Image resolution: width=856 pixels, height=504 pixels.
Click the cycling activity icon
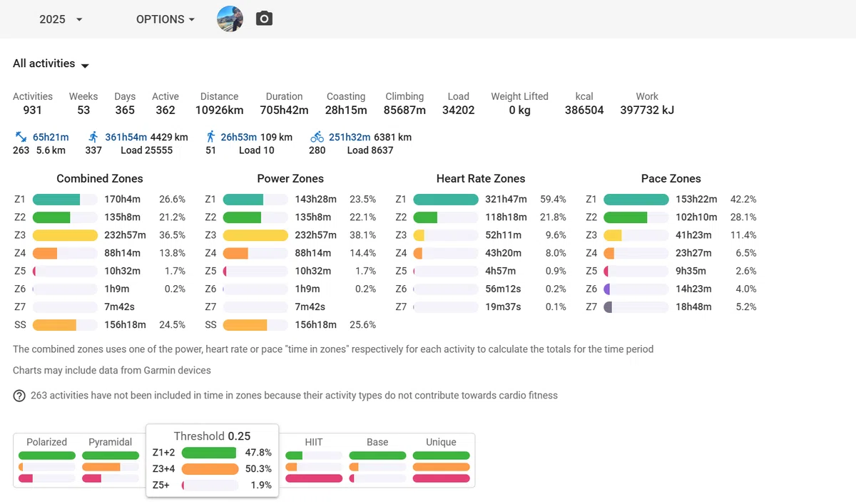317,137
